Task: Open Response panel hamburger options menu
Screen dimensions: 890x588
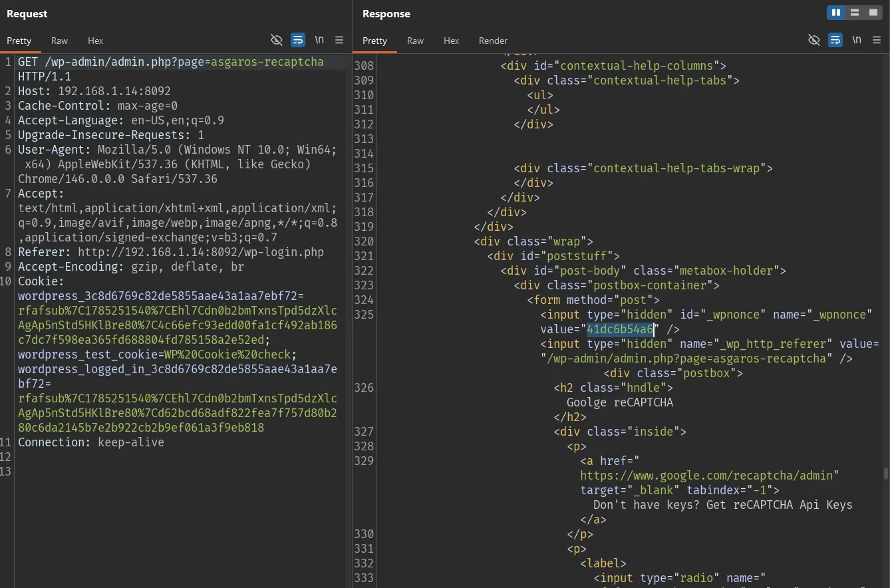Action: click(x=877, y=40)
